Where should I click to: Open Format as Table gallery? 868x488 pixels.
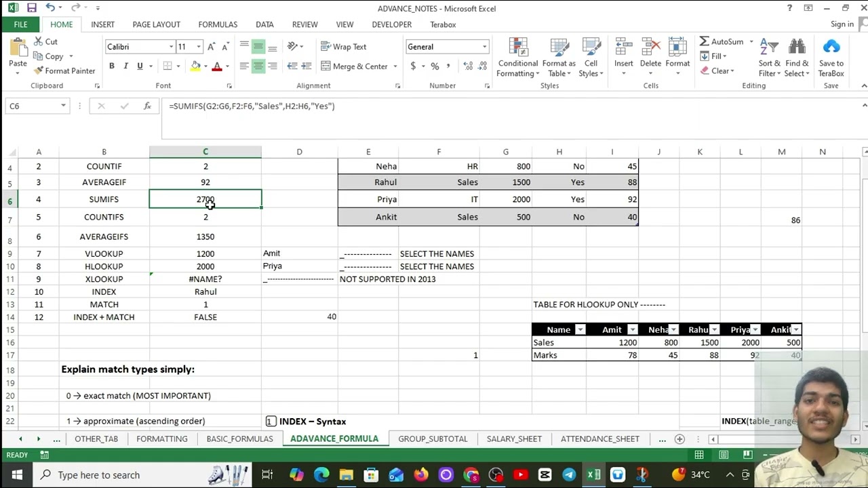(559, 58)
